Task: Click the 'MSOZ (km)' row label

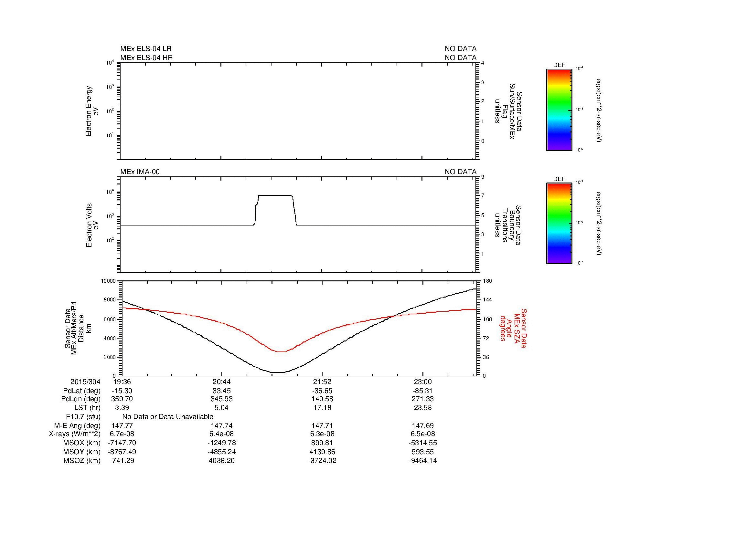Action: [82, 461]
